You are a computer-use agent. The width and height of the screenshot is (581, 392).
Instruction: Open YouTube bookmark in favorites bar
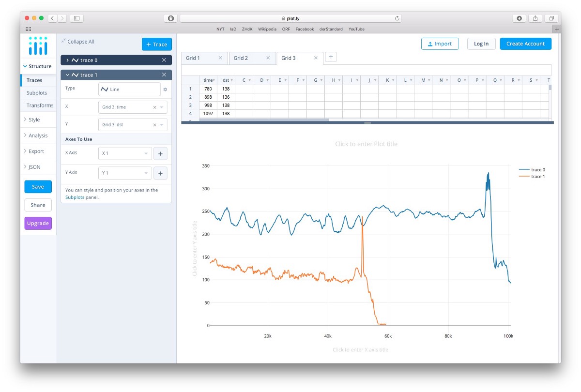coord(356,29)
